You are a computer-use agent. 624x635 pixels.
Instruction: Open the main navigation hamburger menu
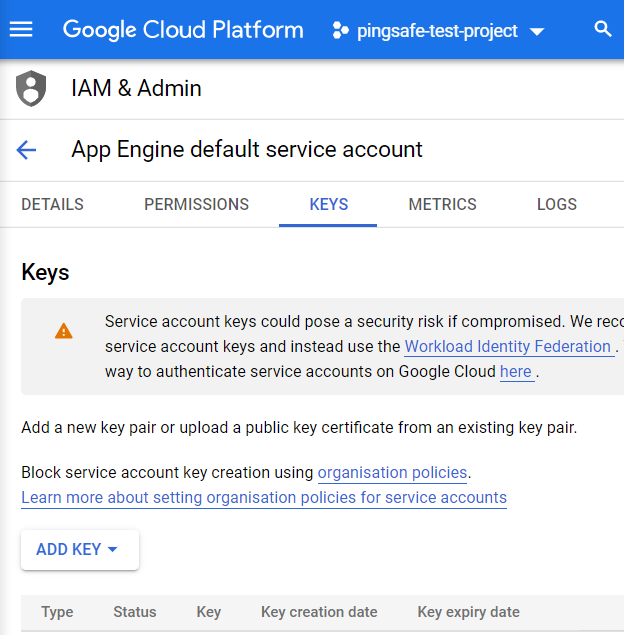(x=21, y=29)
